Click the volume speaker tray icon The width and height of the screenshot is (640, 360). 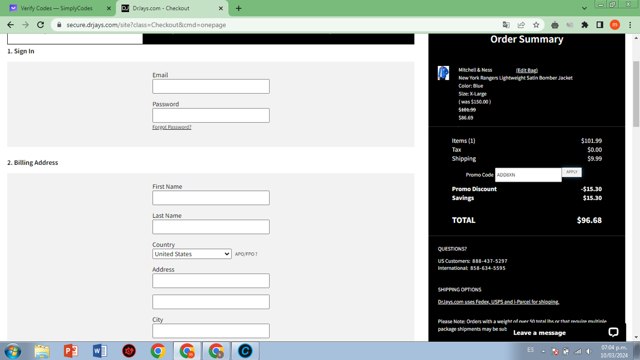tap(589, 351)
